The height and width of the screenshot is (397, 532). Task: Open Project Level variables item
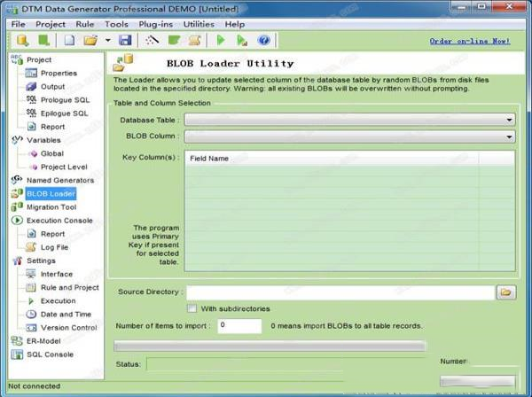coord(64,167)
